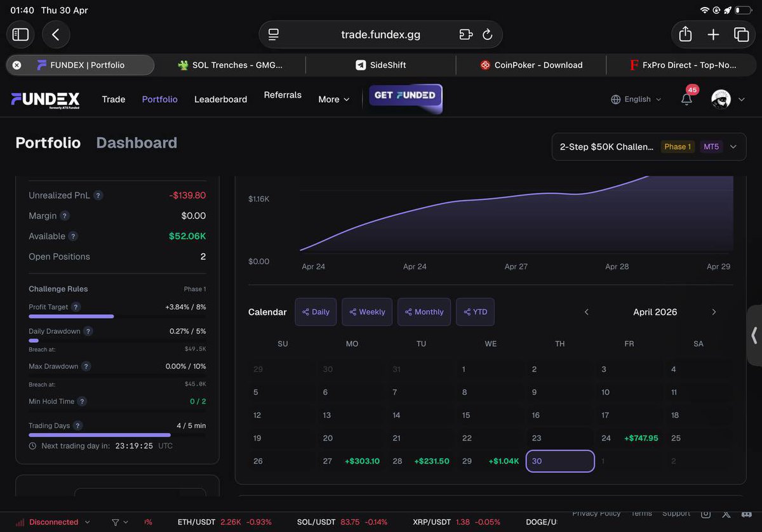The image size is (762, 532).
Task: Open the Portfolio nav item
Action: (x=160, y=99)
